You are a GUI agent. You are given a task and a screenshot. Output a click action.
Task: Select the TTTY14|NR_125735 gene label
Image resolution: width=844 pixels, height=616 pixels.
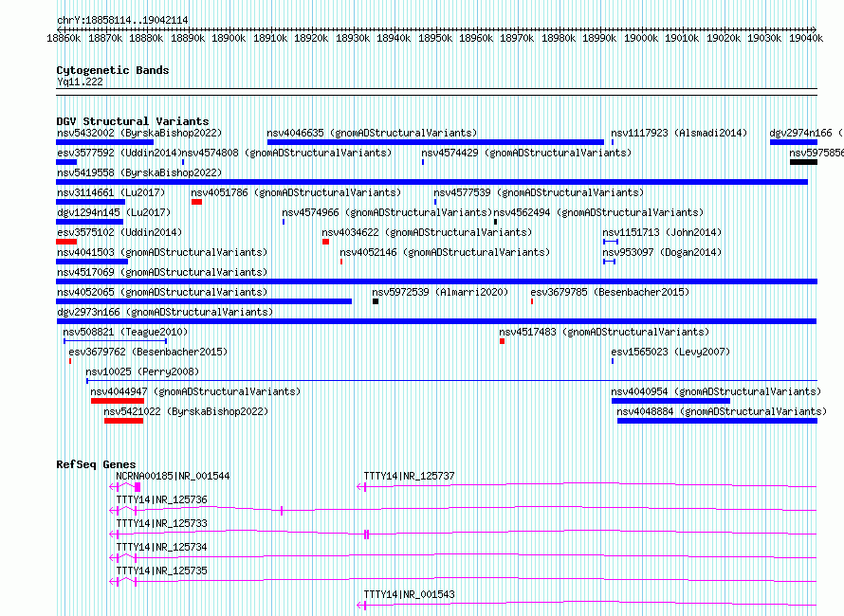point(161,571)
